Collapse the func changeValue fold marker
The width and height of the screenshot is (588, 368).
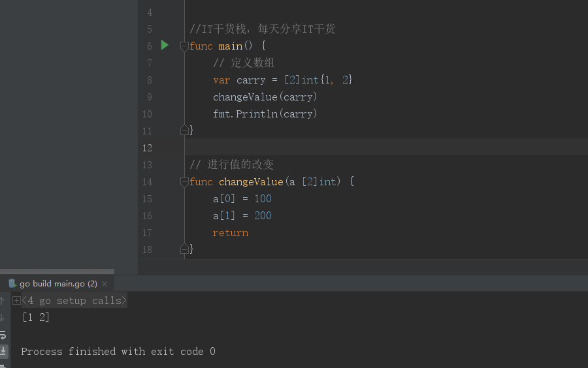coord(184,182)
